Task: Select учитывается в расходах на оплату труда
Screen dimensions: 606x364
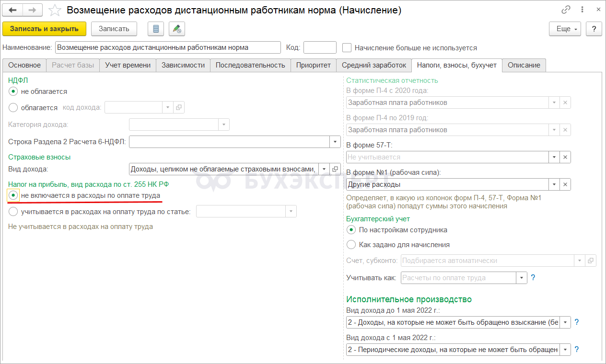Action: click(x=13, y=211)
